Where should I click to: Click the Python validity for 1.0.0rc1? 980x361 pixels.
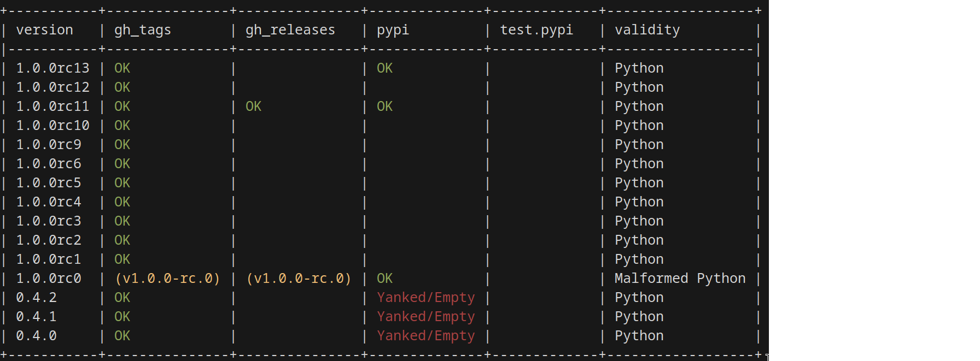tap(639, 259)
